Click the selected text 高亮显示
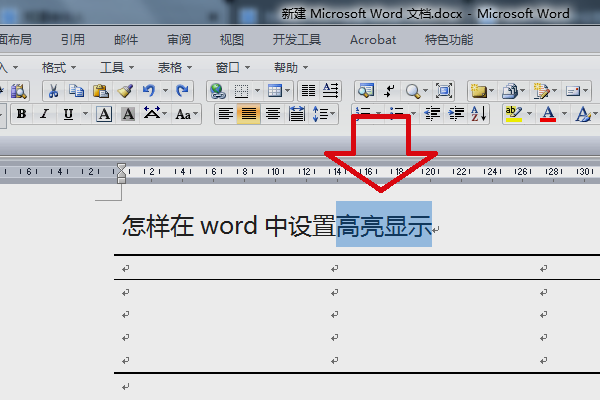Viewport: 600px width, 400px height. click(384, 225)
